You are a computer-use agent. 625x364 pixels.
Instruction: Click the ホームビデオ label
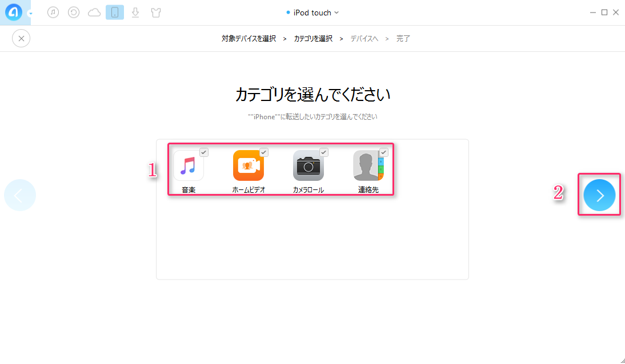click(x=249, y=190)
